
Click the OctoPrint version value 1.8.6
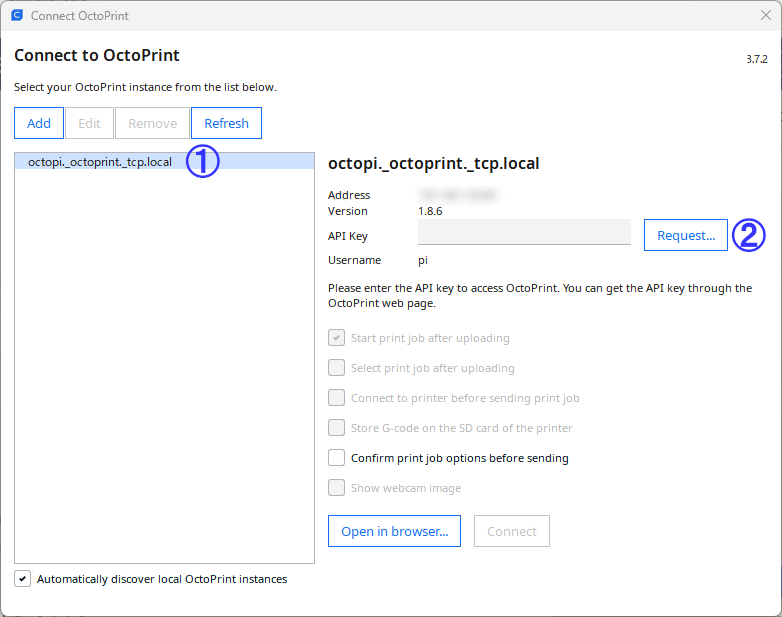430,211
